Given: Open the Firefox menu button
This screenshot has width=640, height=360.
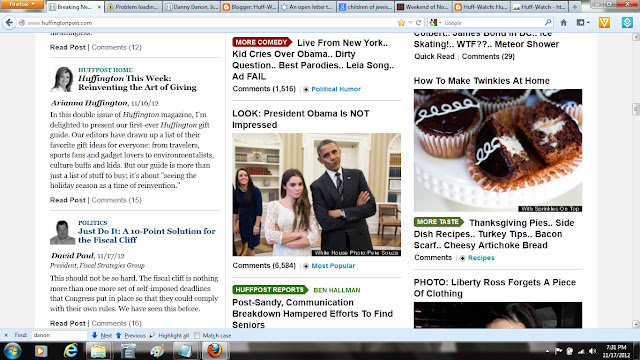Looking at the screenshot, I should (22, 4).
